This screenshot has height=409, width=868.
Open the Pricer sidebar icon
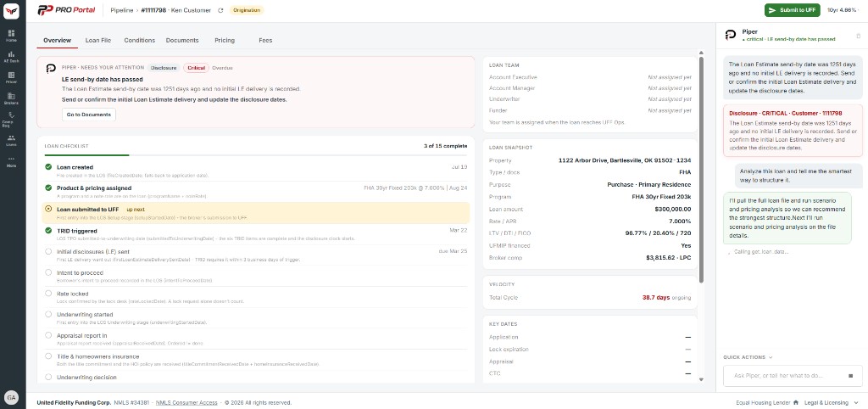point(11,77)
